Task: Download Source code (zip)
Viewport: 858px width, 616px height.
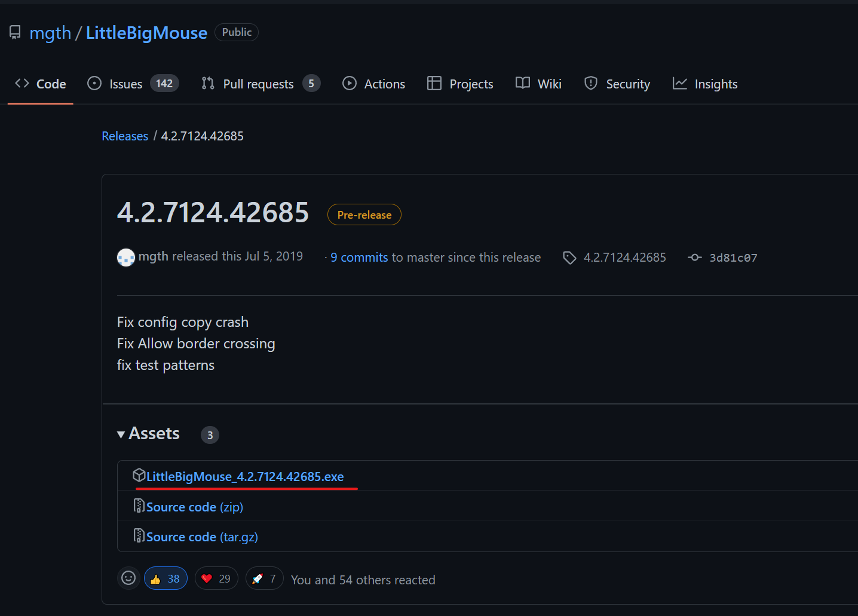Action: [195, 507]
